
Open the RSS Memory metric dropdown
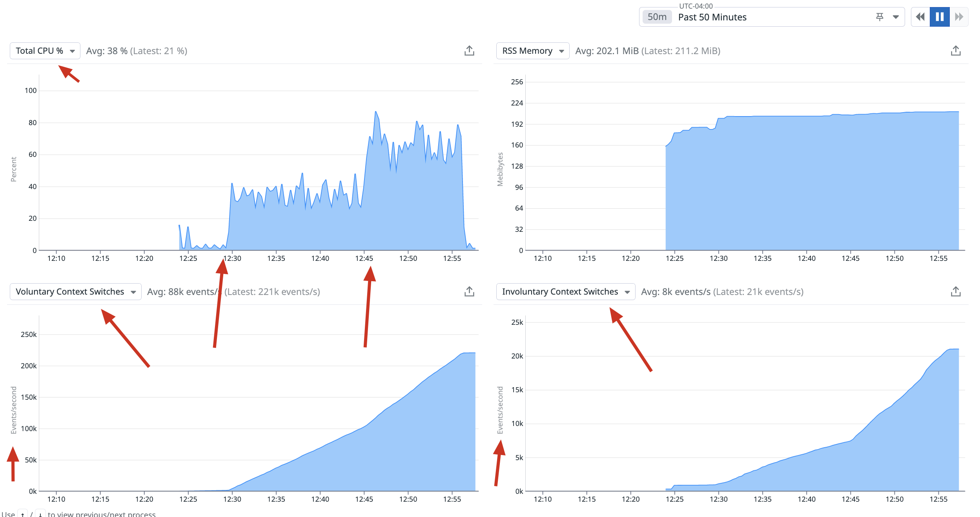(532, 51)
